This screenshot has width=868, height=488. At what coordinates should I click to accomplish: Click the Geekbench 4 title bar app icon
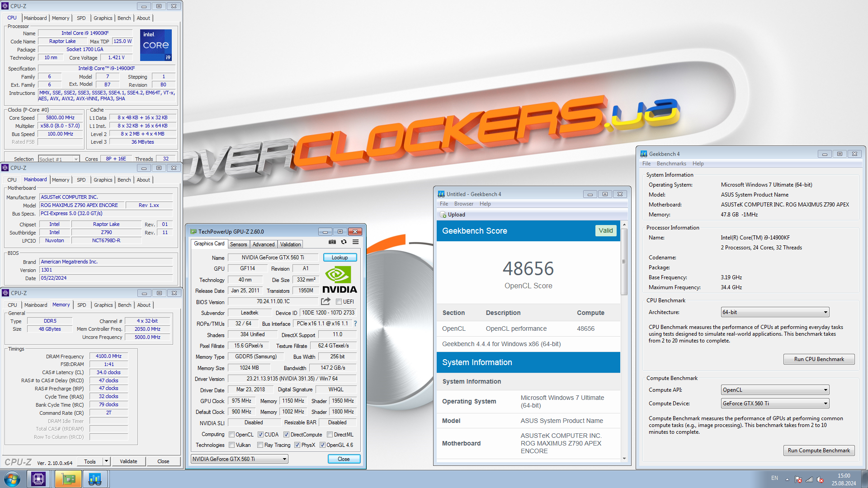tap(644, 154)
